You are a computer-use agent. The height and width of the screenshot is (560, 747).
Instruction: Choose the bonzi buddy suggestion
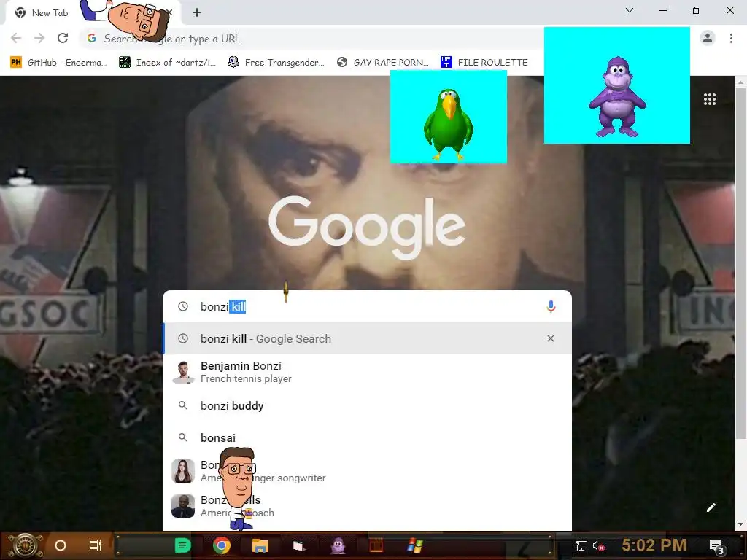[x=367, y=405]
